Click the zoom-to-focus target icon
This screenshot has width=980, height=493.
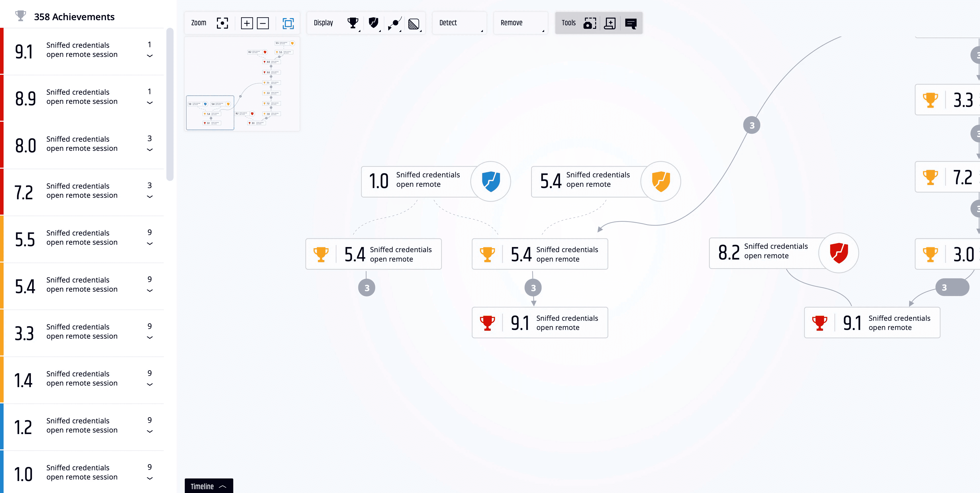[x=222, y=23]
